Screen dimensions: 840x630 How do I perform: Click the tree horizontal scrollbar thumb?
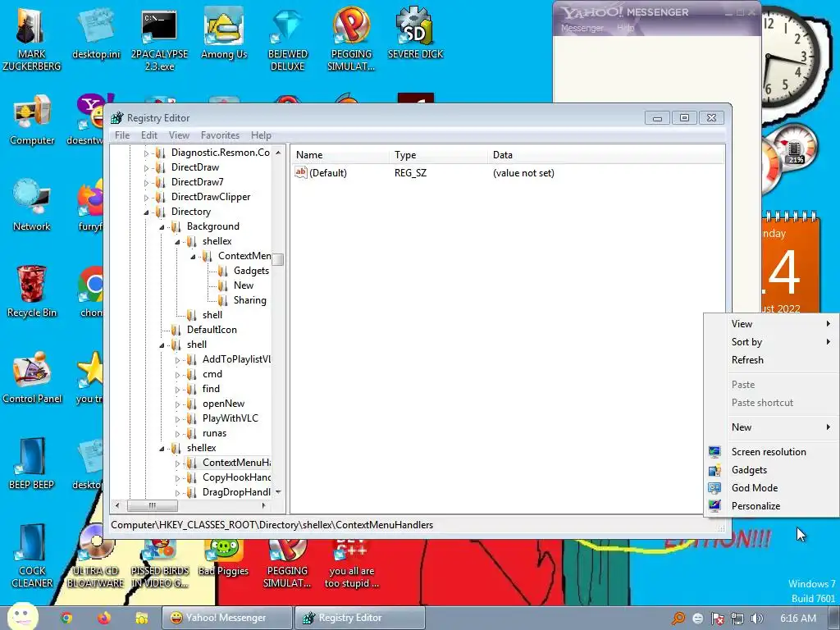click(153, 505)
